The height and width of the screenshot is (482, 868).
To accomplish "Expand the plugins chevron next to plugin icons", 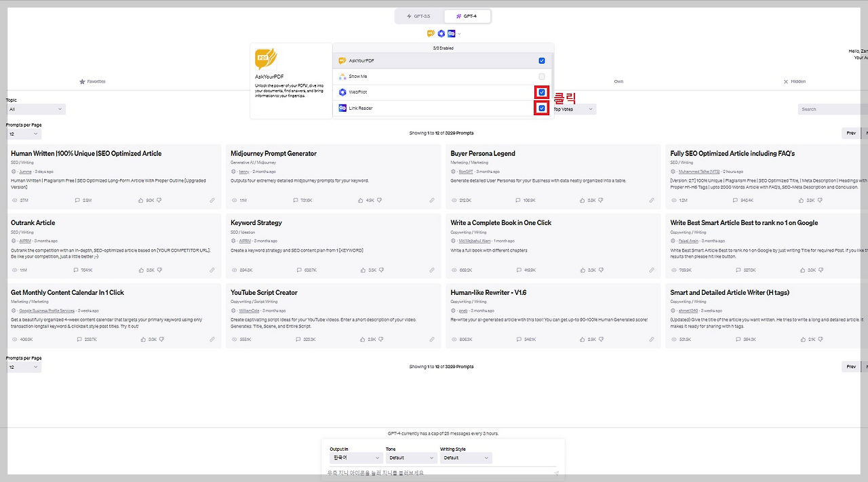I will (x=459, y=33).
